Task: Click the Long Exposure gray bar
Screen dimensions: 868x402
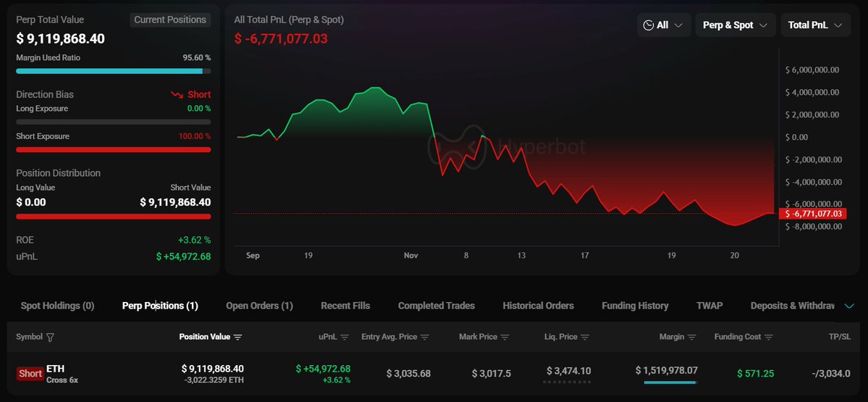Action: (x=114, y=122)
